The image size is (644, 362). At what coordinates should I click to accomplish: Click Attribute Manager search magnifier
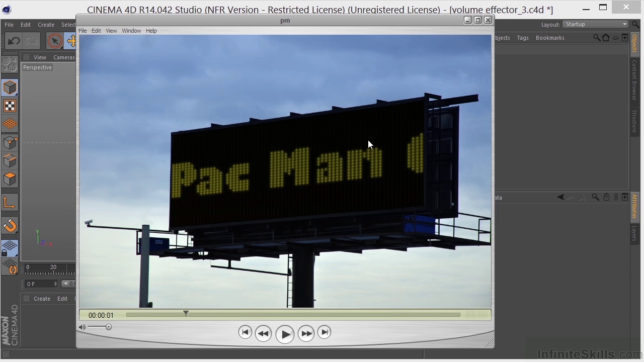(x=595, y=197)
